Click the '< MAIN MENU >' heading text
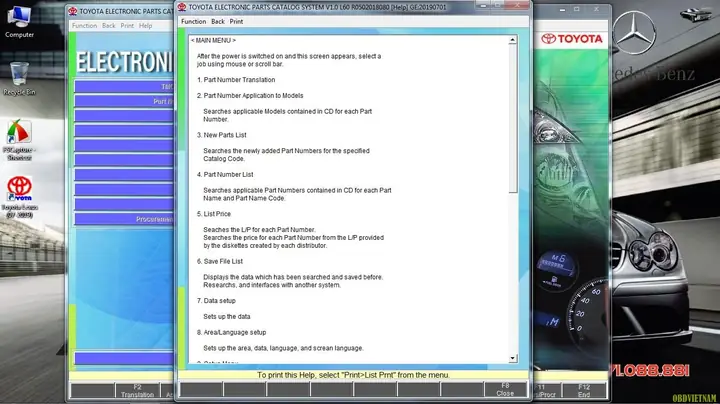The width and height of the screenshot is (720, 404). [x=213, y=40]
